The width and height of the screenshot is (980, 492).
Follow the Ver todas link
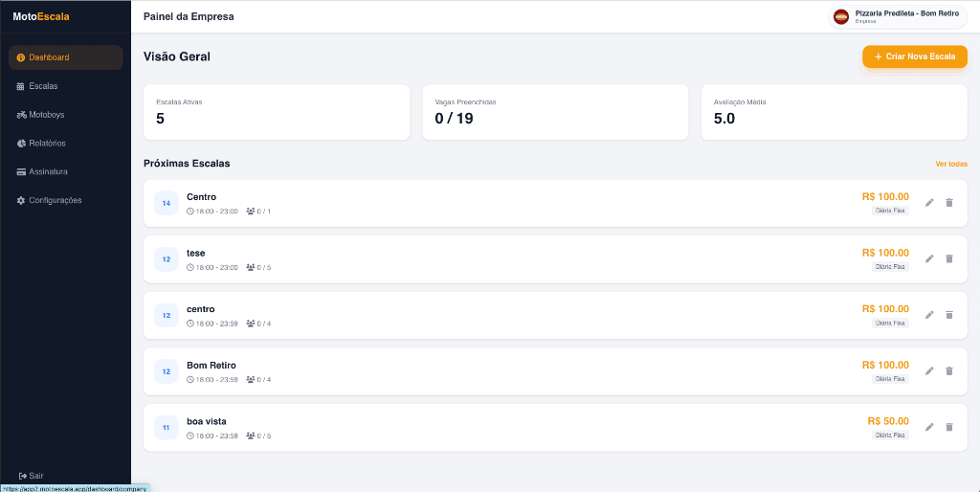(x=951, y=164)
